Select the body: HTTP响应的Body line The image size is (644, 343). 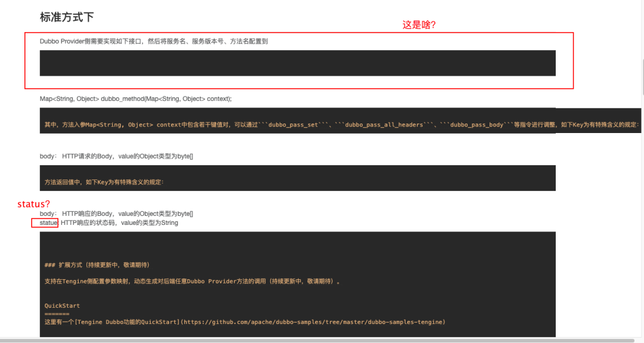point(116,214)
